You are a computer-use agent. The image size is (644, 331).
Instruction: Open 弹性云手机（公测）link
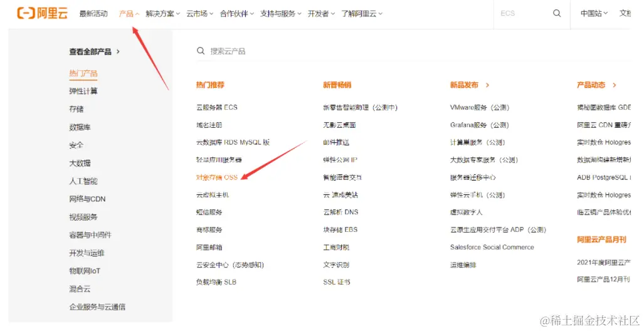click(478, 195)
